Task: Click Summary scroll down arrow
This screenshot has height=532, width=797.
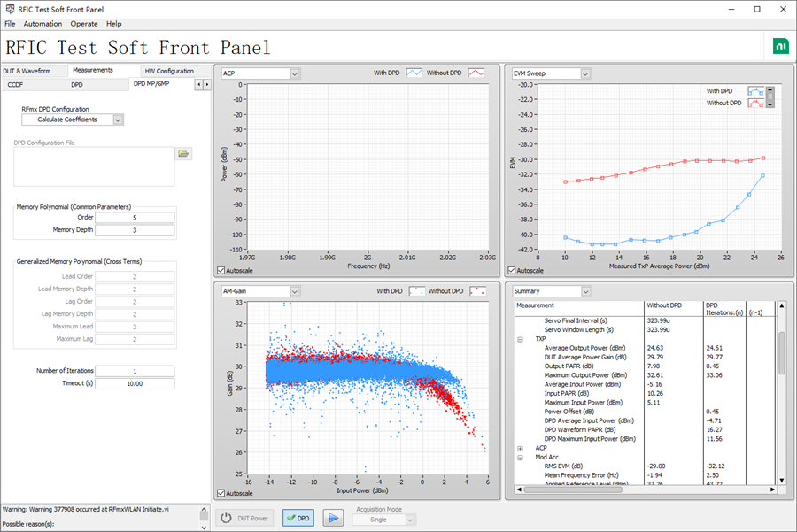Action: 782,480
